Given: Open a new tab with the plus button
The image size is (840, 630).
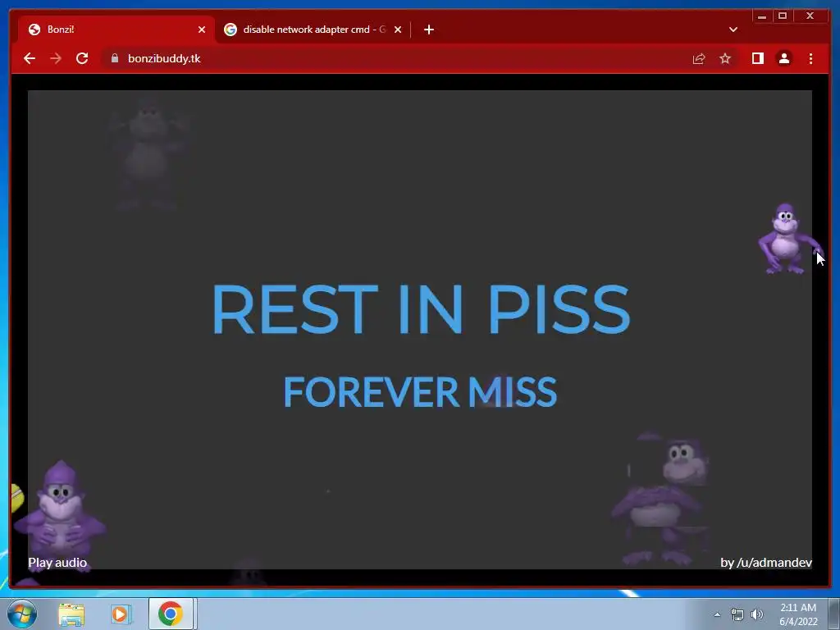Looking at the screenshot, I should pos(428,30).
